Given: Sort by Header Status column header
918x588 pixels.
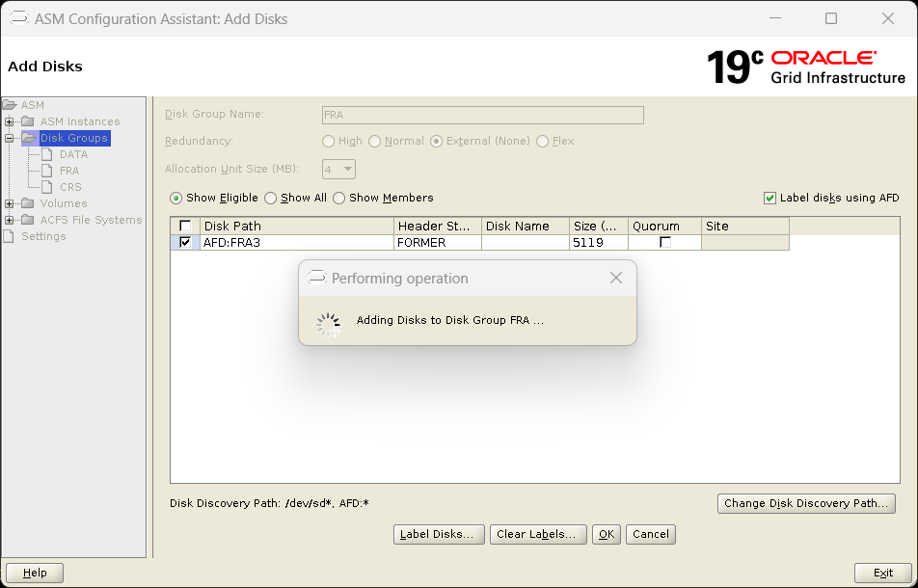Looking at the screenshot, I should coord(438,226).
